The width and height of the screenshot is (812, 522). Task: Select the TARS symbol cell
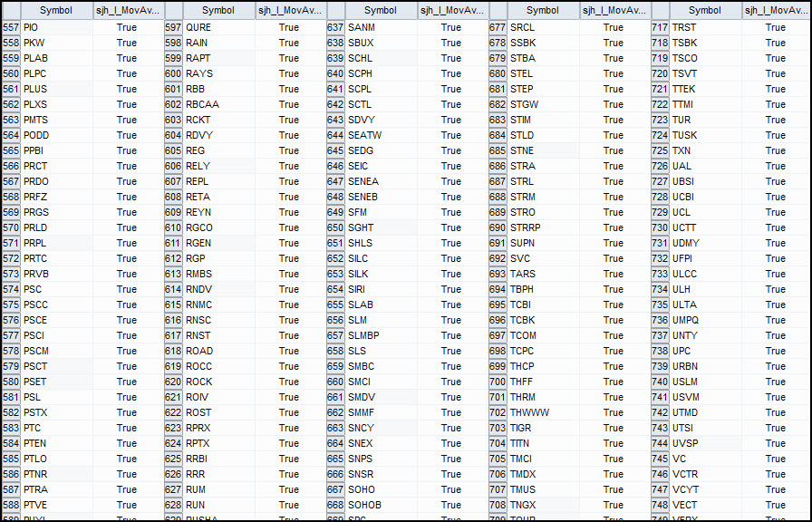543,274
